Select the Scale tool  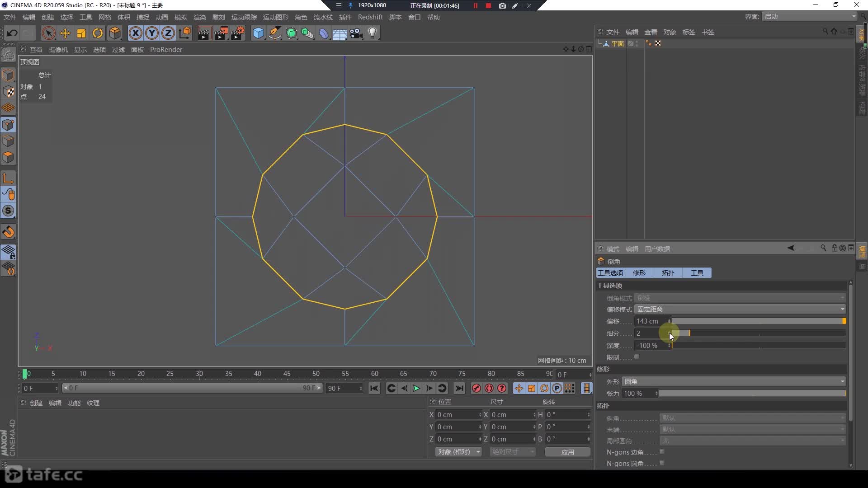pos(81,33)
